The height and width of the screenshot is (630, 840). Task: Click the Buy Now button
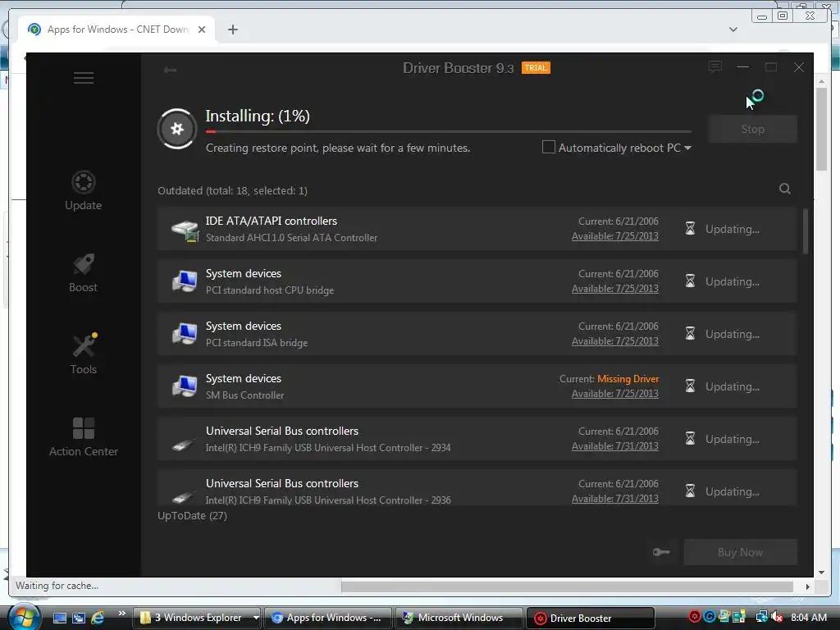tap(741, 552)
